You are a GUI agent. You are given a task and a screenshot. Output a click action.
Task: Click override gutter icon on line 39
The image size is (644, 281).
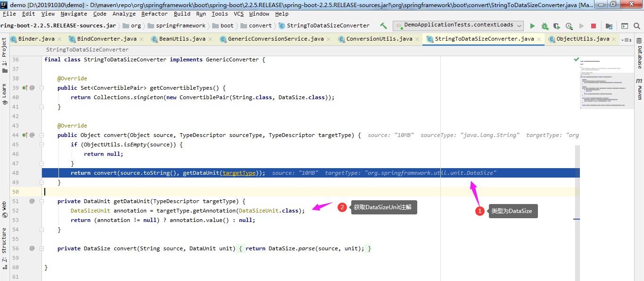click(25, 88)
